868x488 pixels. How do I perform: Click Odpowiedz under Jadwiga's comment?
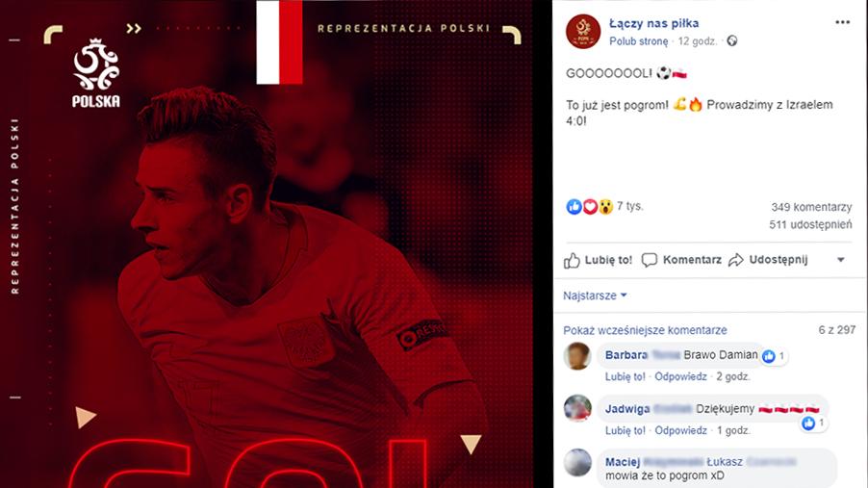tap(681, 430)
